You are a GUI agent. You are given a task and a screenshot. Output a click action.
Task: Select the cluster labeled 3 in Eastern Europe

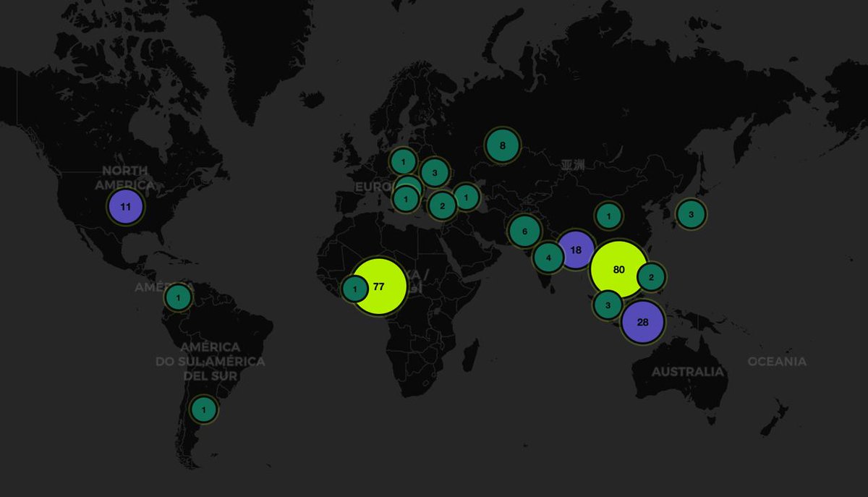pos(434,173)
